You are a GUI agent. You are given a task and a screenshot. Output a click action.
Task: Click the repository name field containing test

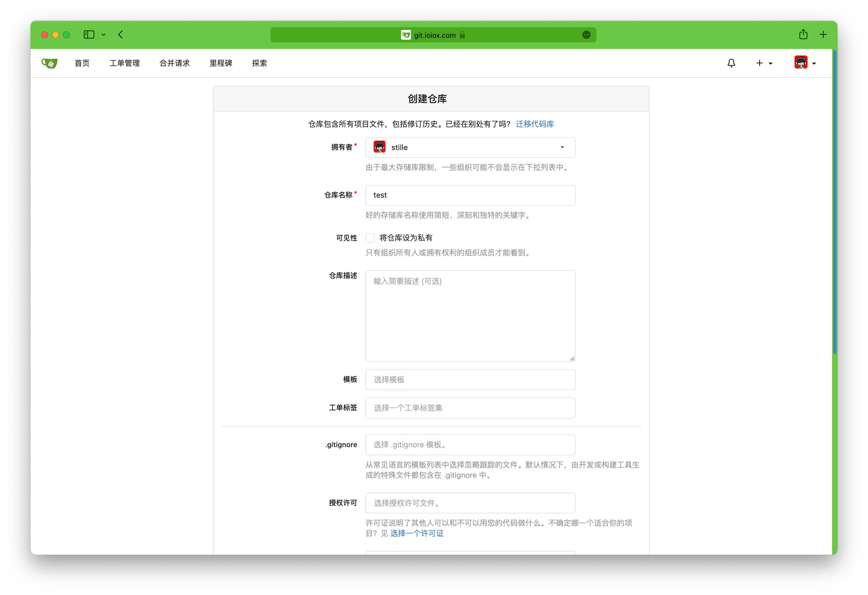(470, 195)
